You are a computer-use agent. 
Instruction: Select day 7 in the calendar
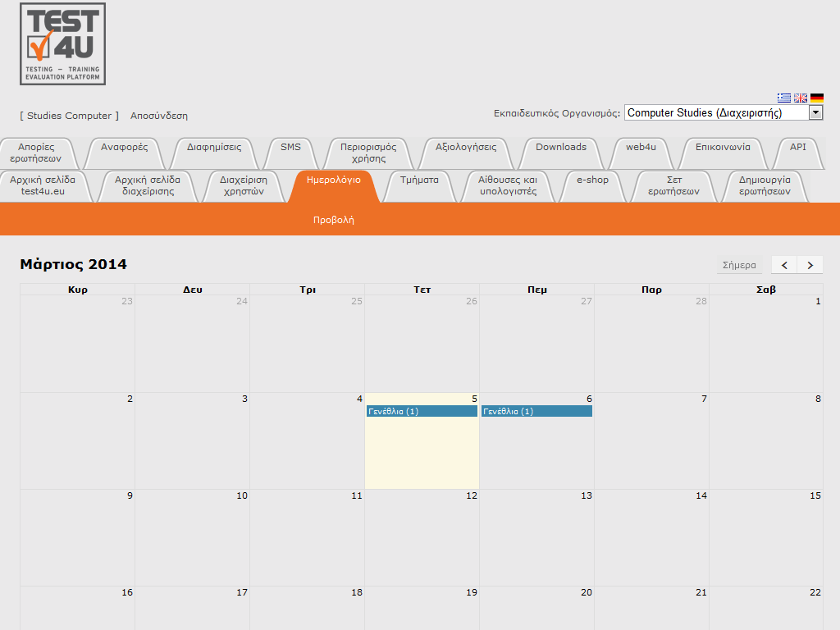point(651,441)
